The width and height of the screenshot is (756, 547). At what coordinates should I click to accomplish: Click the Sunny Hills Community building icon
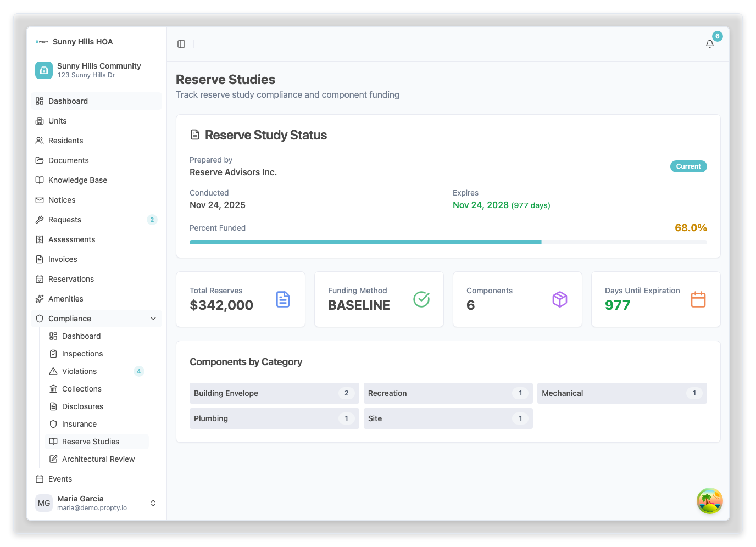coord(44,70)
